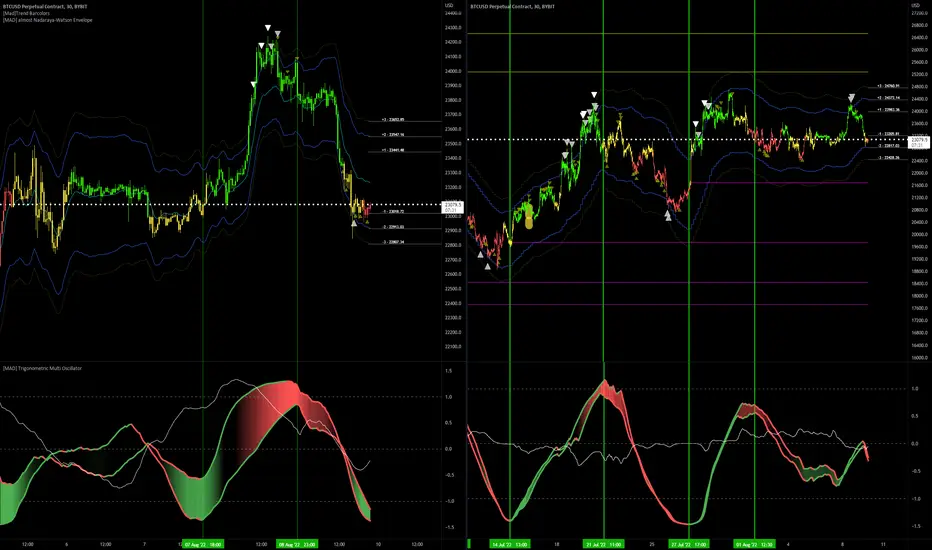This screenshot has height=550, width=932.
Task: Click the current price label on left chart axis
Action: coord(452,207)
